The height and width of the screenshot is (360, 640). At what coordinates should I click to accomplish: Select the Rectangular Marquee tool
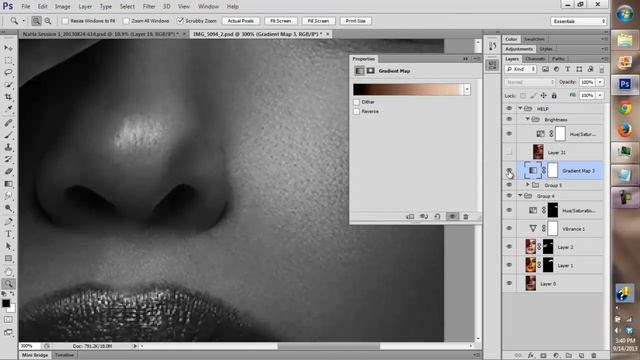8,60
